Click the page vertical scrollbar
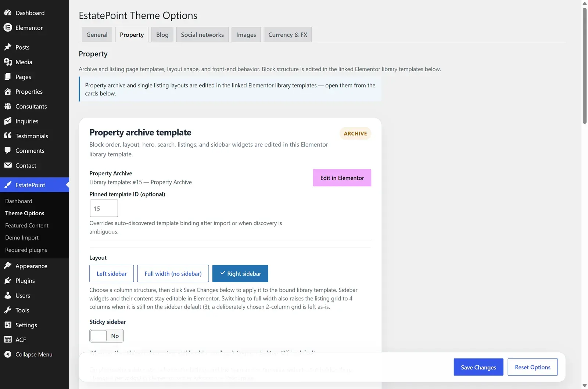The width and height of the screenshot is (588, 389). click(x=585, y=66)
